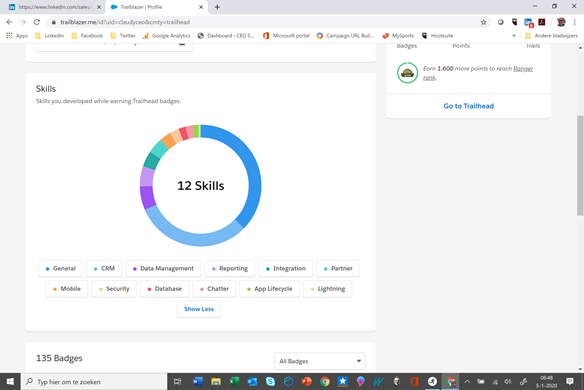
Task: Open the All Badges filter dropdown
Action: click(x=320, y=361)
